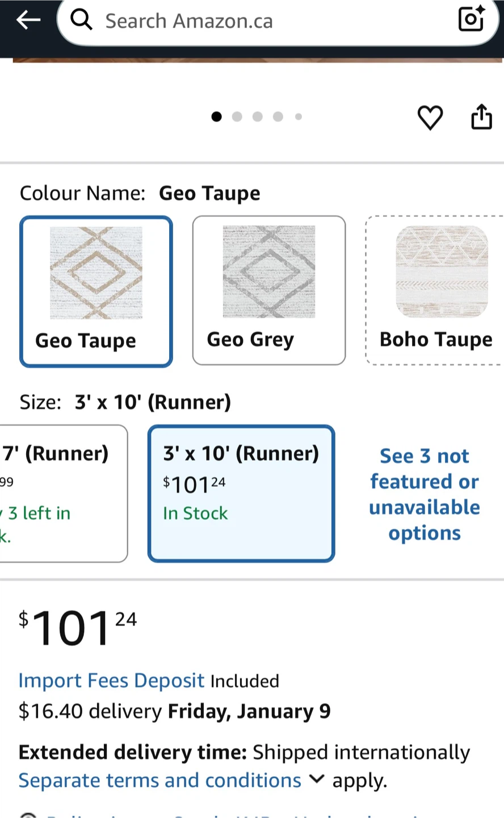Tap the share icon
Image resolution: width=504 pixels, height=818 pixels.
481,117
